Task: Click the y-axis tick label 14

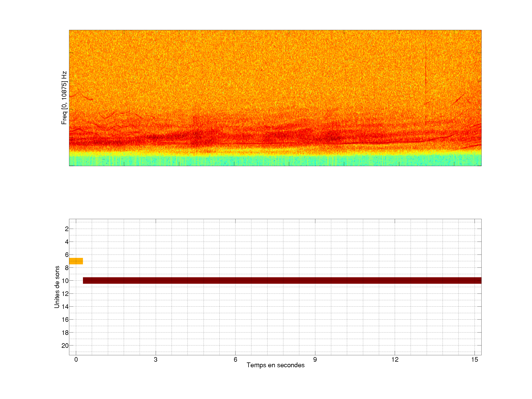Action: pos(65,307)
